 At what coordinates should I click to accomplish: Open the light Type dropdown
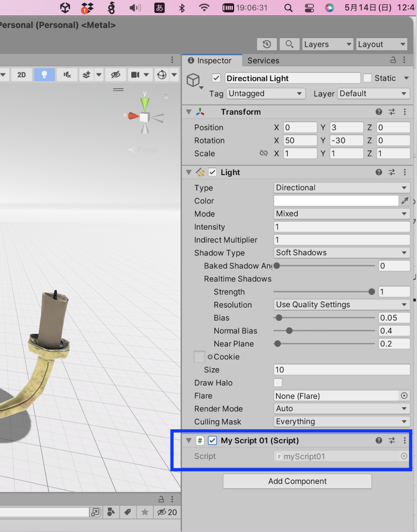[x=342, y=188]
